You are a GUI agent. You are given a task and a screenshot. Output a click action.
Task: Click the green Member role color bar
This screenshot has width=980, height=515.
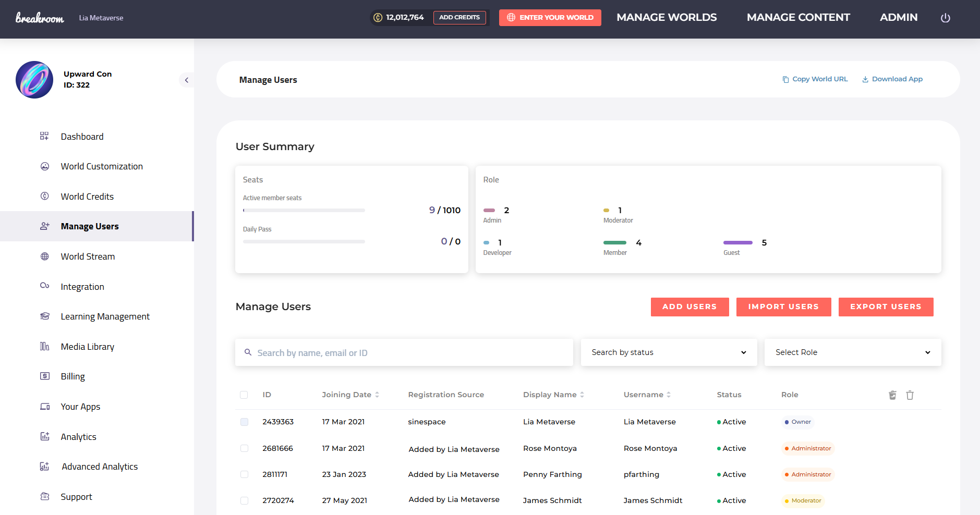(615, 243)
